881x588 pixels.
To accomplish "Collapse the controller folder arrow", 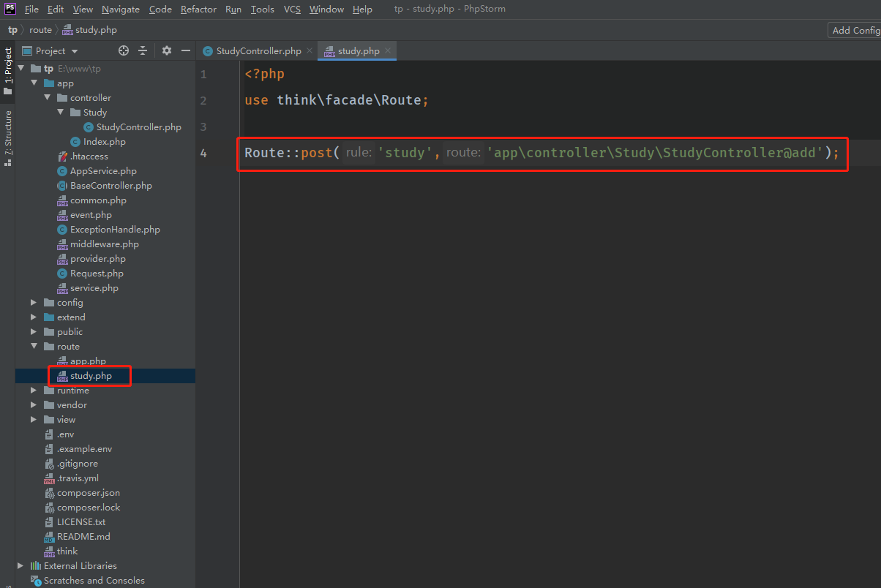I will point(47,97).
